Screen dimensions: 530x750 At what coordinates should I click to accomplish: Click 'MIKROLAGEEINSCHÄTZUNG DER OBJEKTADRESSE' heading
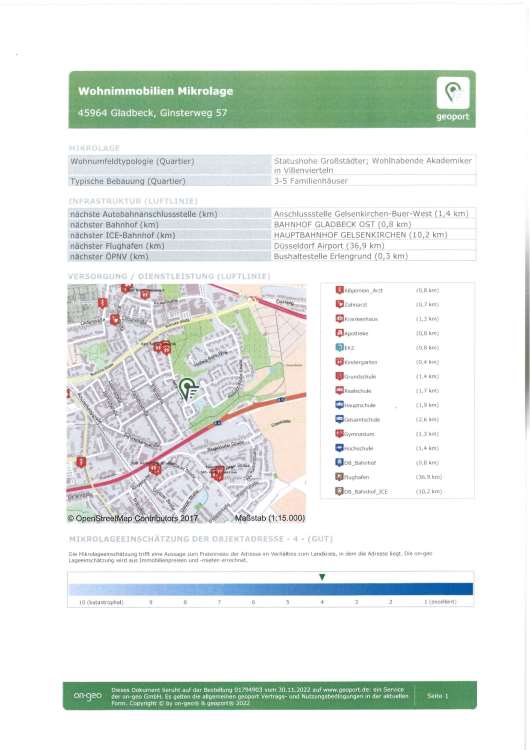[200, 539]
